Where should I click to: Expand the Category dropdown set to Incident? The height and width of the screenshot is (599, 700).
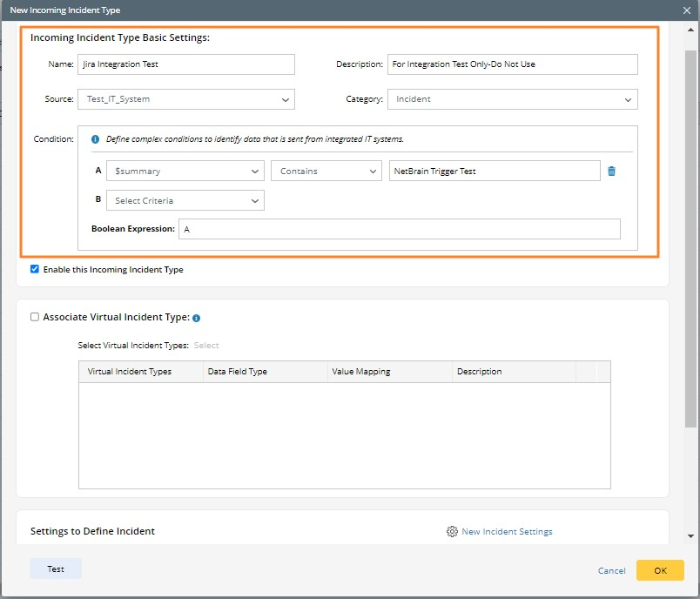coord(512,99)
